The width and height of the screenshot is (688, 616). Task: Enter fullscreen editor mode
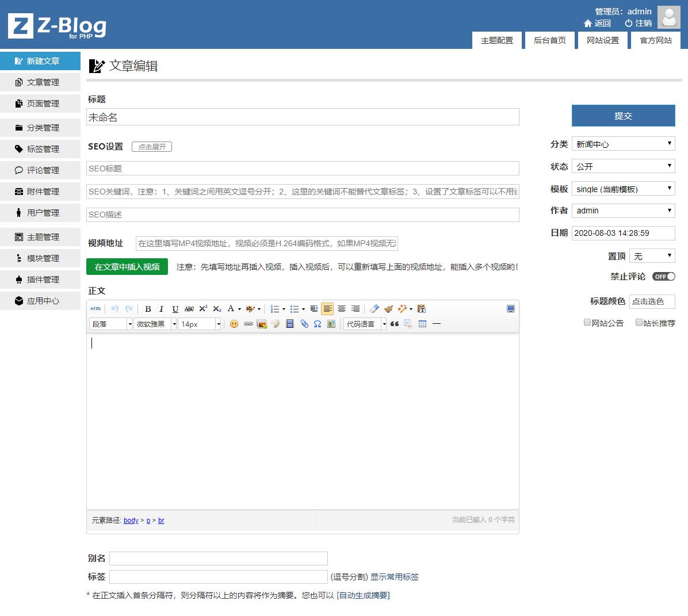(x=510, y=309)
